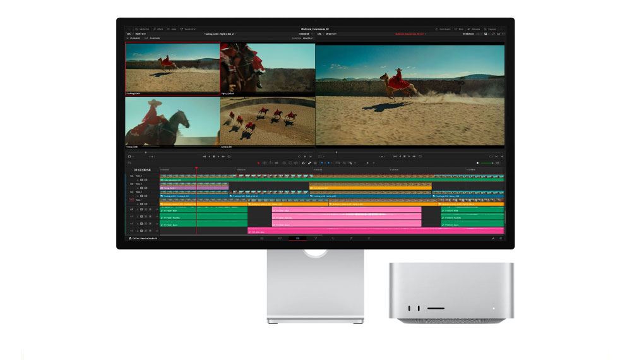Show the audio Mixer panel

pyautogui.click(x=459, y=29)
